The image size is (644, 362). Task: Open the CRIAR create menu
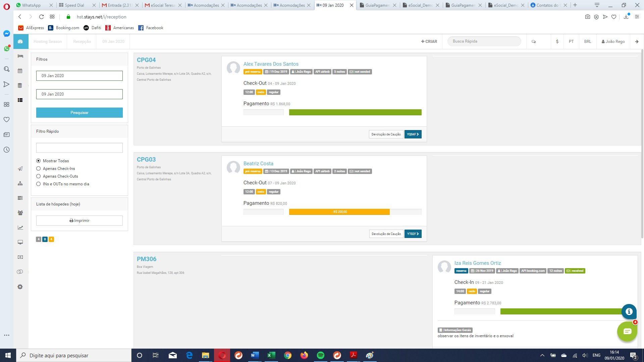[x=429, y=42]
